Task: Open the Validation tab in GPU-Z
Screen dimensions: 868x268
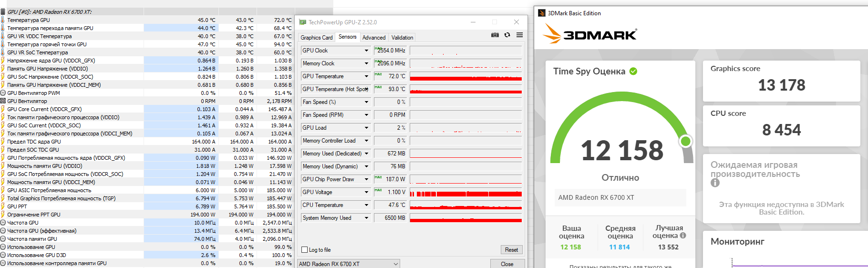Action: point(403,38)
